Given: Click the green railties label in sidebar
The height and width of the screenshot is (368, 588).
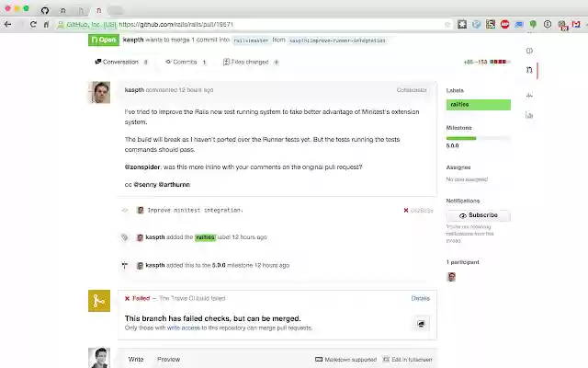Looking at the screenshot, I should click(x=478, y=104).
